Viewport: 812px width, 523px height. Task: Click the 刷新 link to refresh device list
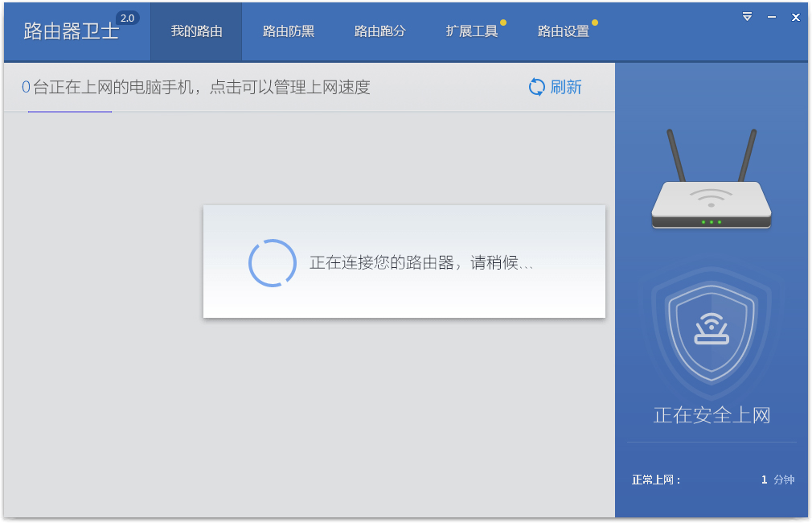(567, 87)
